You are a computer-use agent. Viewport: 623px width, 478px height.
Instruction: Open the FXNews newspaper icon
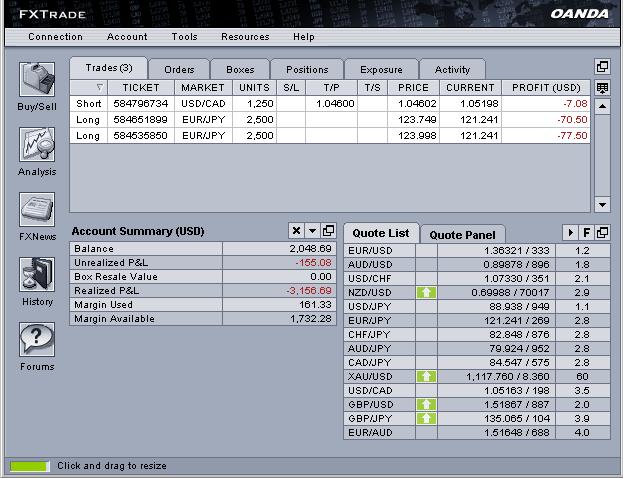(x=37, y=209)
